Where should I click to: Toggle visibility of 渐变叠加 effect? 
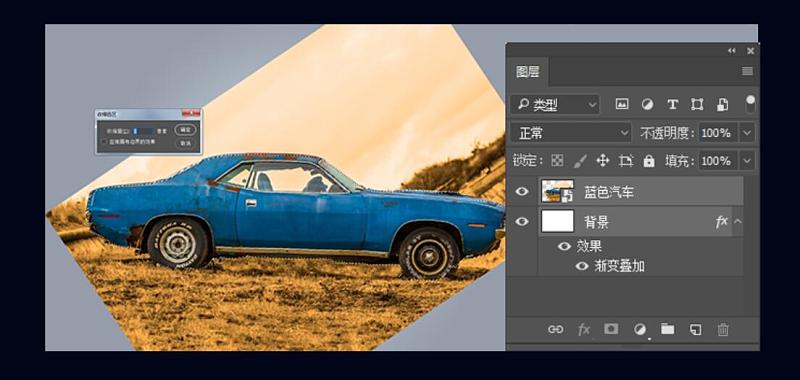pyautogui.click(x=582, y=266)
